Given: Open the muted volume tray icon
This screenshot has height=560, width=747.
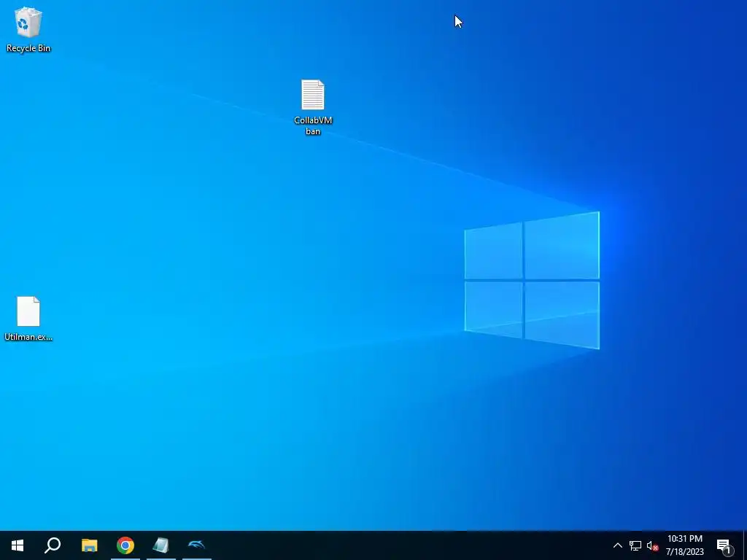Looking at the screenshot, I should click(652, 545).
